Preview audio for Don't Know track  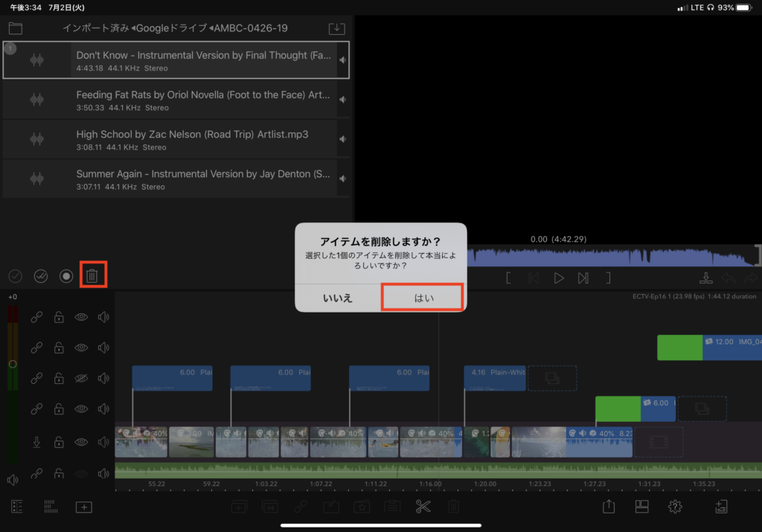(x=343, y=60)
